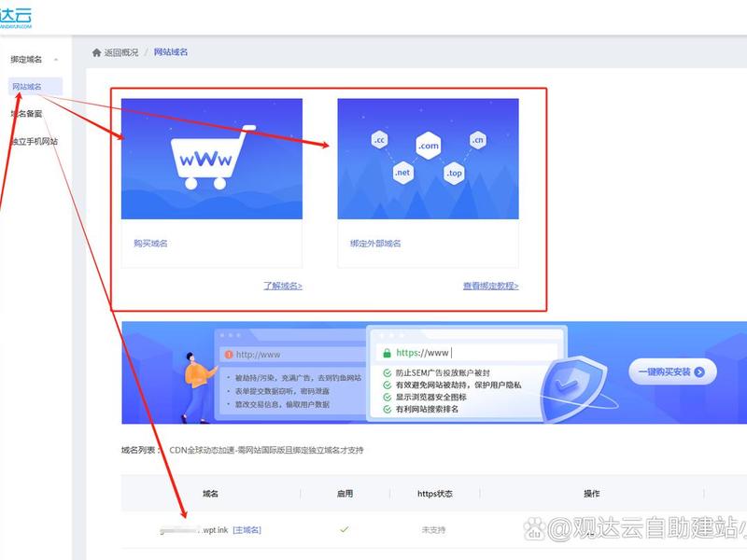Image resolution: width=747 pixels, height=560 pixels.
Task: Open the 查看绑定教程> link
Action: 491,286
